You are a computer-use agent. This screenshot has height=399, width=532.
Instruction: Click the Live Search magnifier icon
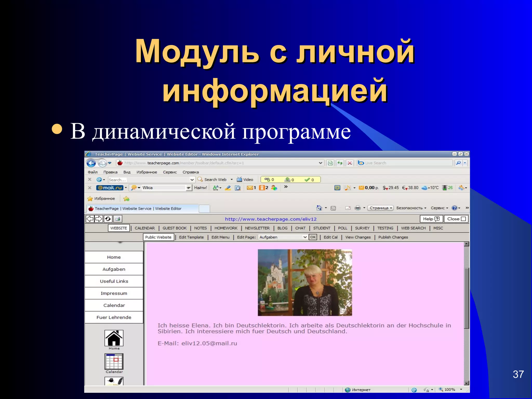coord(458,163)
